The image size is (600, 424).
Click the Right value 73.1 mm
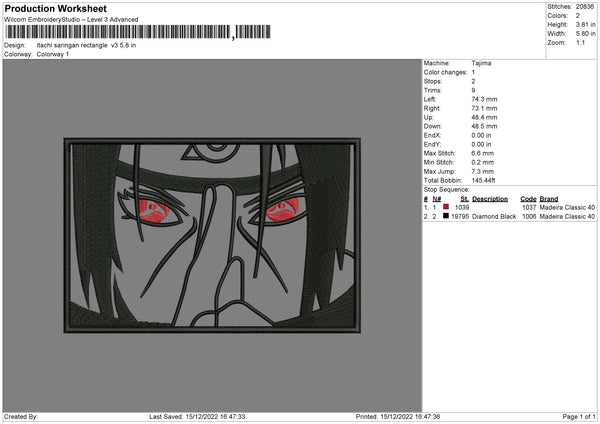(x=484, y=109)
